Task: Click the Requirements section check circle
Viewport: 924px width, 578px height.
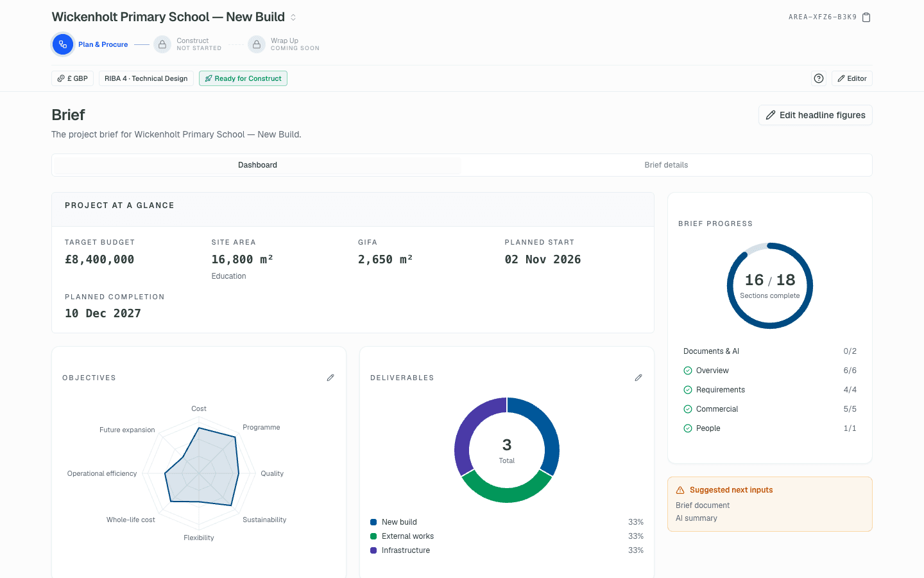Action: (x=688, y=390)
